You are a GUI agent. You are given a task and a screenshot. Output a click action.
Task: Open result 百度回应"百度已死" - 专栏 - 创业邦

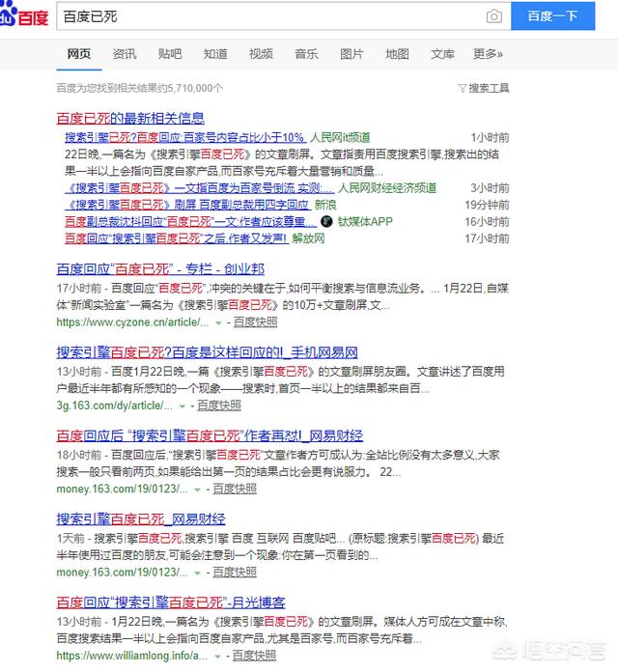coord(160,269)
